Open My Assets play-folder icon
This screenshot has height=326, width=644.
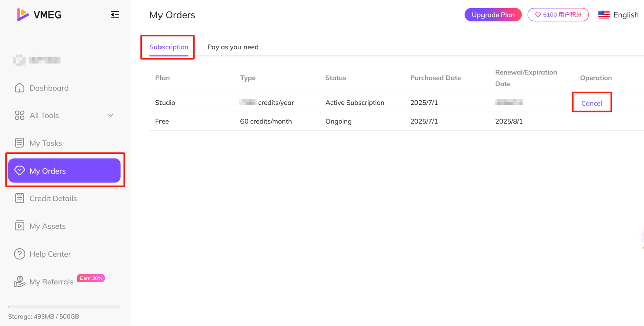pos(19,226)
